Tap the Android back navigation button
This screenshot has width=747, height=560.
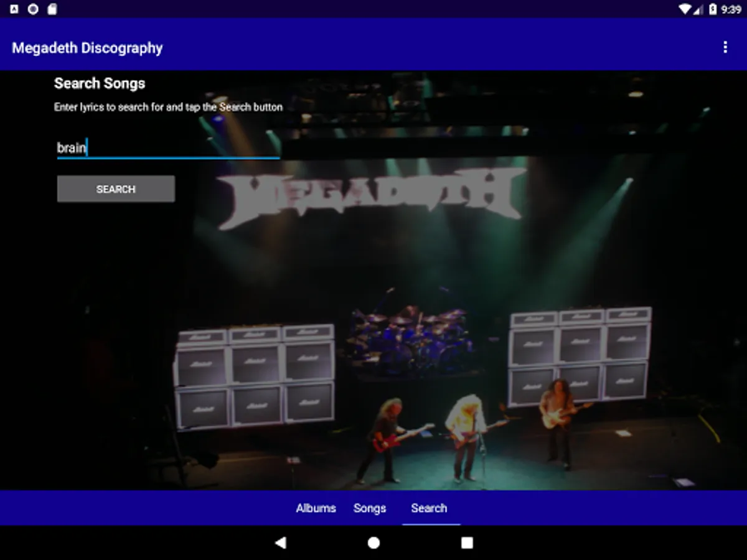point(280,543)
